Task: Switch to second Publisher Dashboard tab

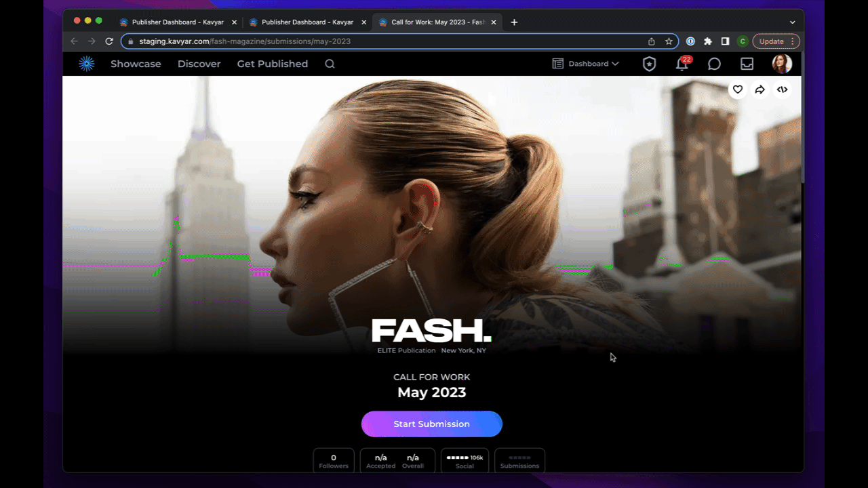Action: (x=307, y=22)
